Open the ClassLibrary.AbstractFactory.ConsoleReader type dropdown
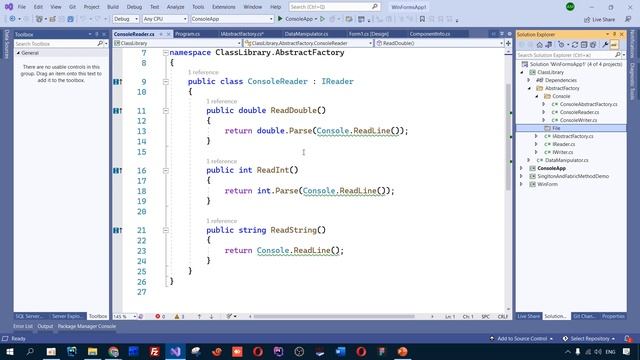Image resolution: width=640 pixels, height=360 pixels. click(x=308, y=43)
